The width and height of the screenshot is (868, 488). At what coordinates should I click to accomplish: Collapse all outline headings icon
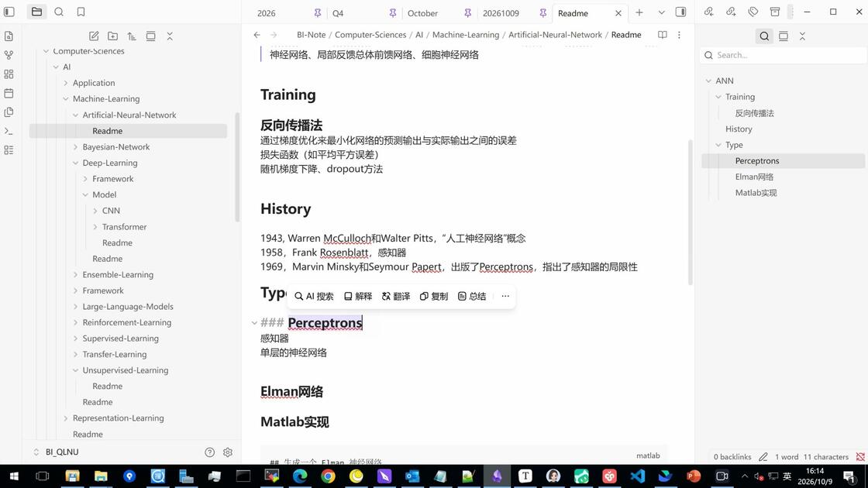(802, 36)
